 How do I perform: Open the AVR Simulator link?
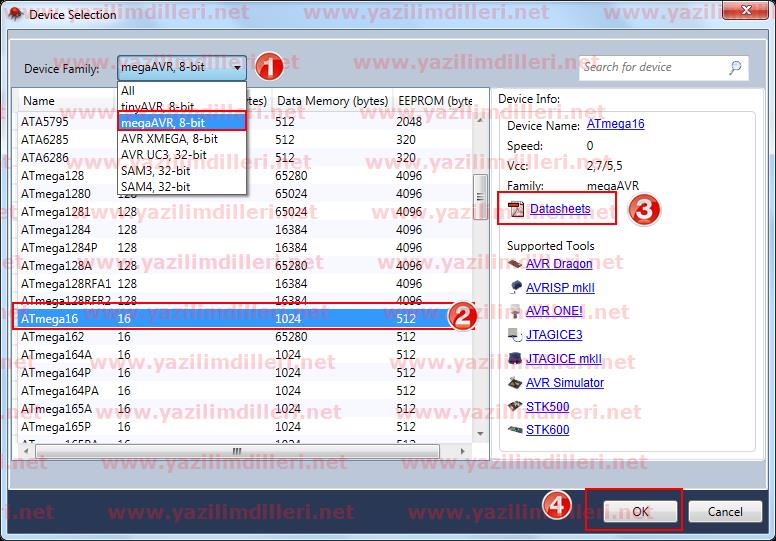tap(565, 383)
